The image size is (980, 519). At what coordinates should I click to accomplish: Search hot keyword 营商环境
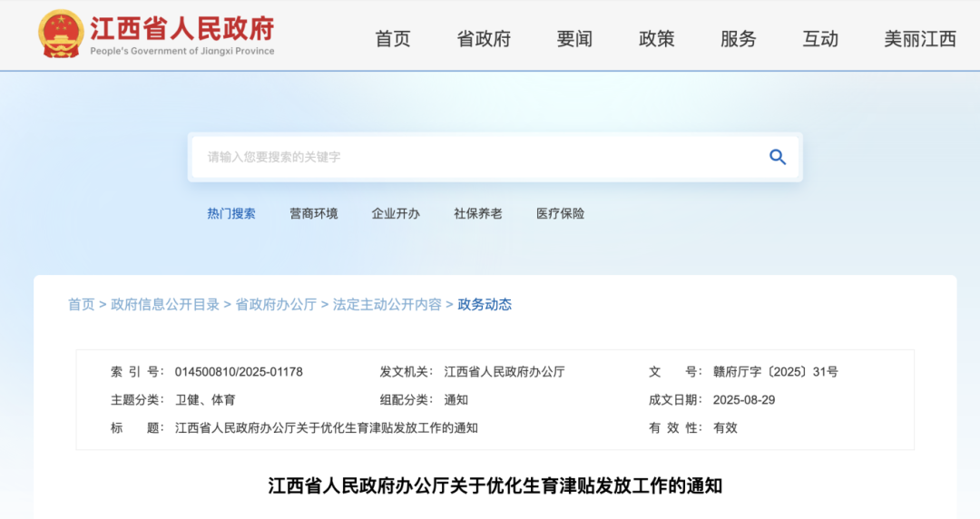tap(314, 214)
